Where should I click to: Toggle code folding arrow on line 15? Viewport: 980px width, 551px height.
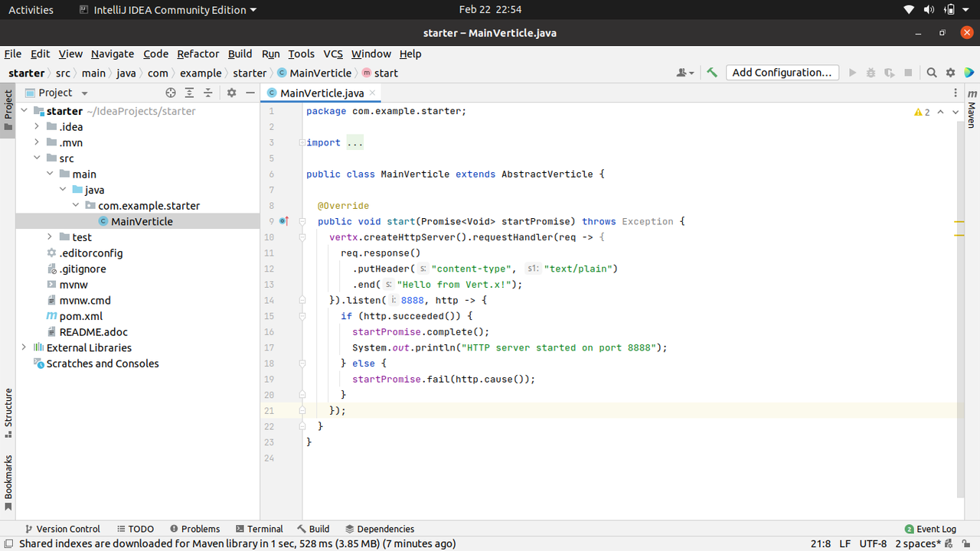tap(302, 315)
